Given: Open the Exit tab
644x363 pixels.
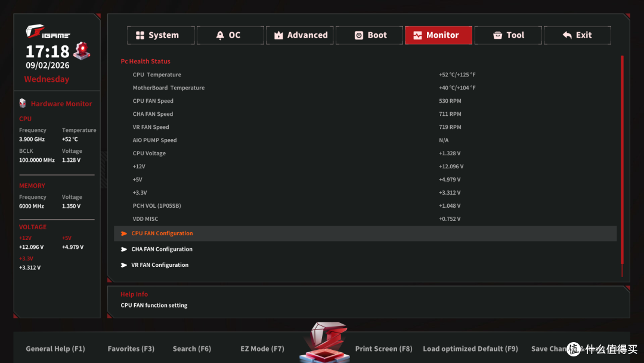Looking at the screenshot, I should [577, 35].
